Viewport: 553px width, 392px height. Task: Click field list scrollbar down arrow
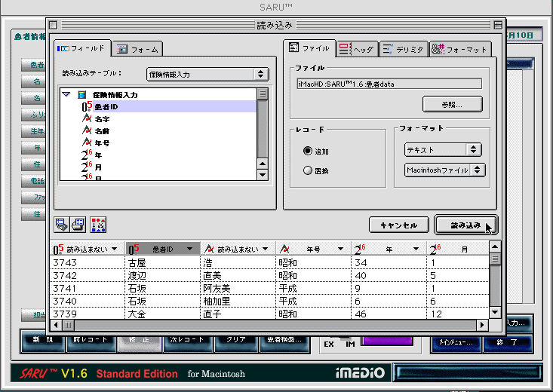(x=263, y=175)
